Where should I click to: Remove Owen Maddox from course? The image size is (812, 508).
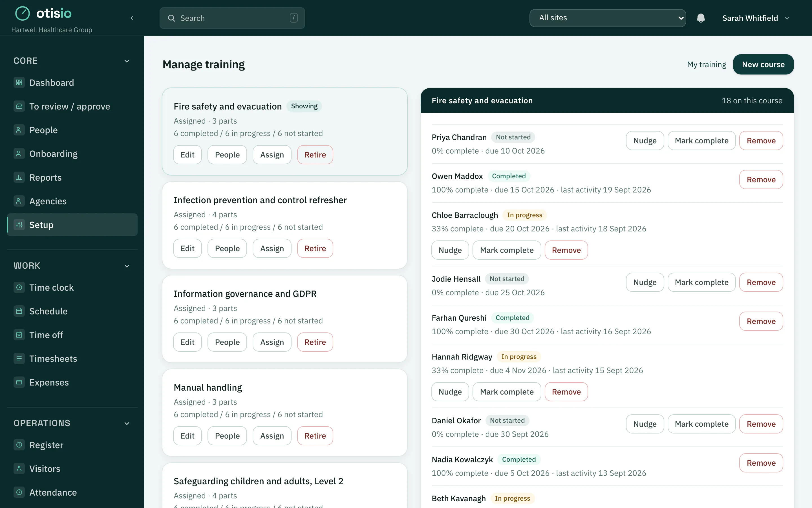click(x=761, y=179)
